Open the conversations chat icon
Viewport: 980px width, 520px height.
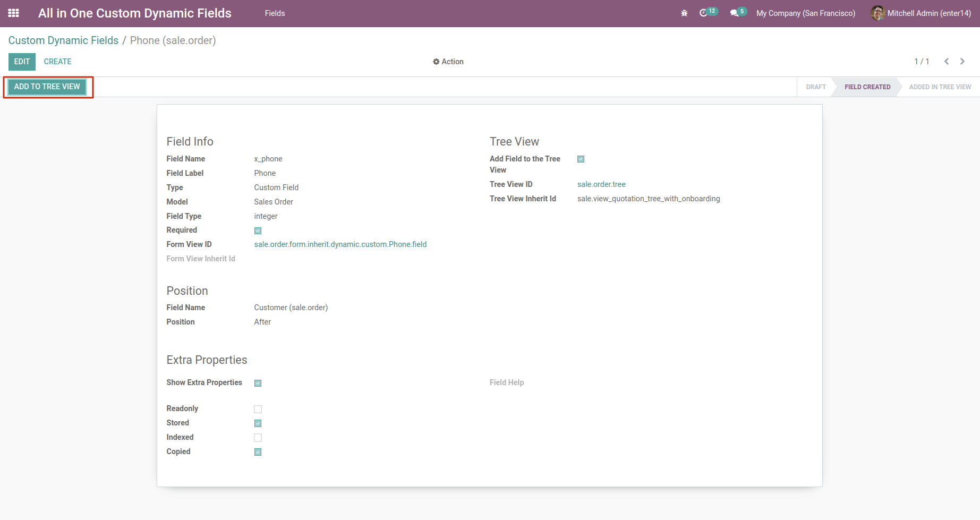coord(734,13)
